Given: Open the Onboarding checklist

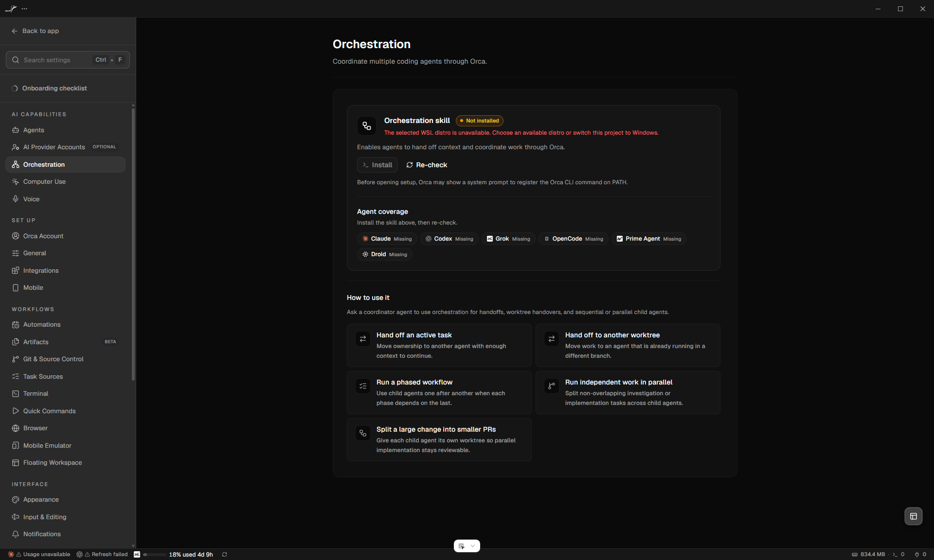Looking at the screenshot, I should pos(49,88).
